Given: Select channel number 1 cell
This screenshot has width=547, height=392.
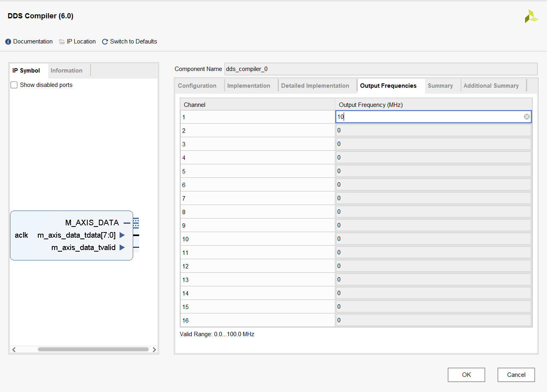Looking at the screenshot, I should coord(258,117).
